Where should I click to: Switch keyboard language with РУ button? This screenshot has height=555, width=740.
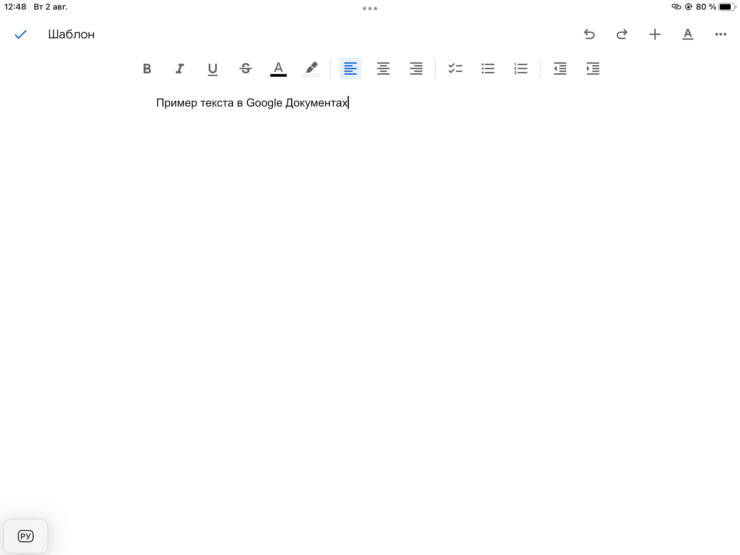(x=26, y=536)
